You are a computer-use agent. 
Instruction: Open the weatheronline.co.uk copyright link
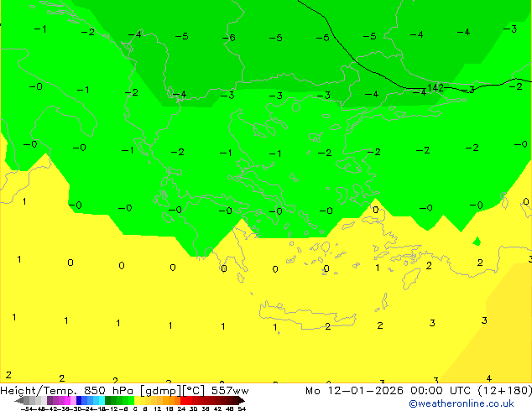[461, 403]
